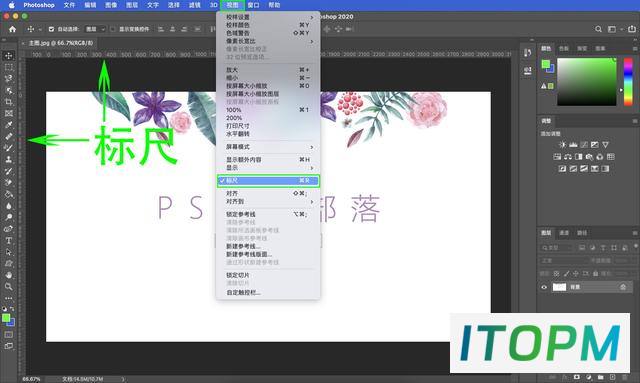Image resolution: width=640 pixels, height=383 pixels.
Task: Select the Eyedropper tool
Action: click(9, 125)
